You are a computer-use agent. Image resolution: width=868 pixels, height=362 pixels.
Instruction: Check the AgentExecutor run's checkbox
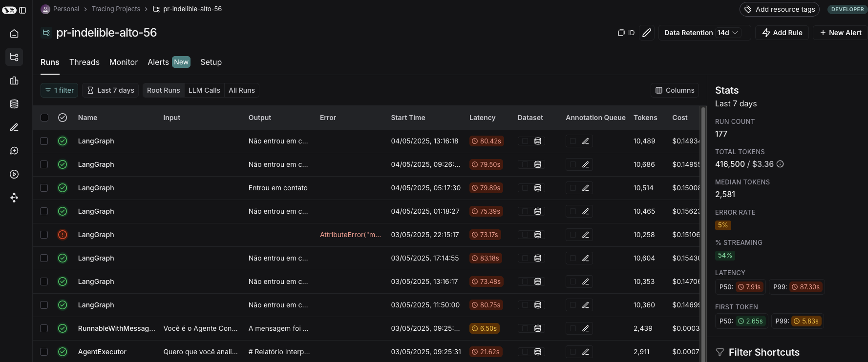coord(44,352)
